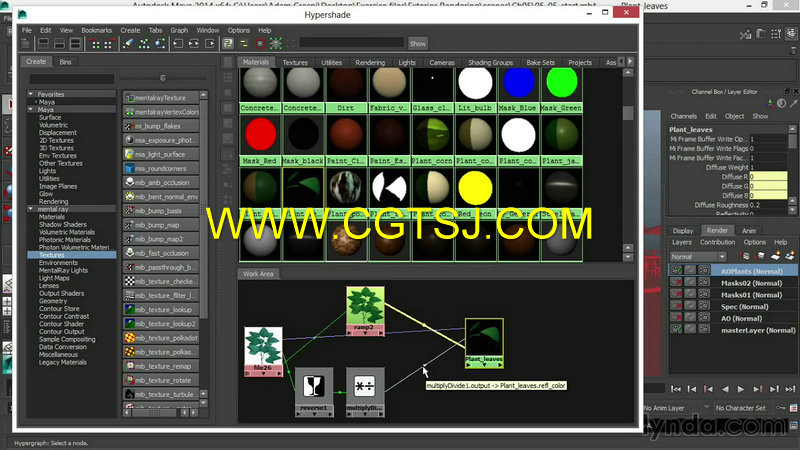Toggle renderable flag of Masks02 layer
Viewport: 800px width, 450px height.
coord(677,283)
